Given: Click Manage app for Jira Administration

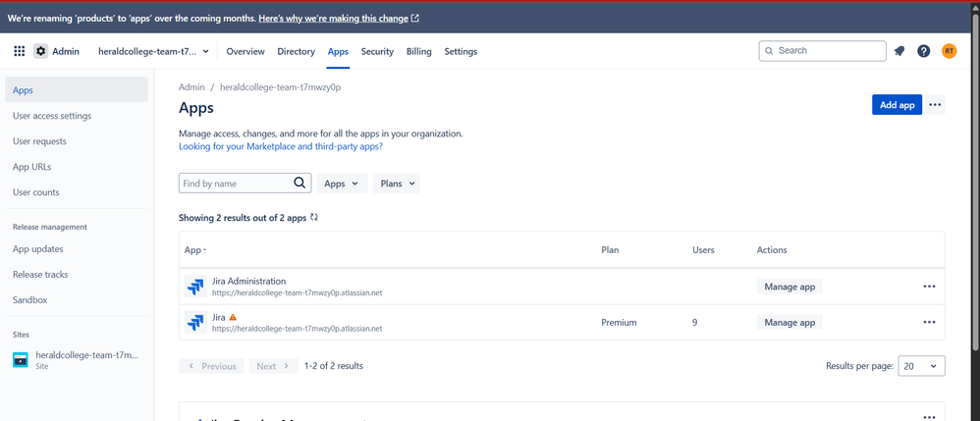Looking at the screenshot, I should click(x=790, y=287).
